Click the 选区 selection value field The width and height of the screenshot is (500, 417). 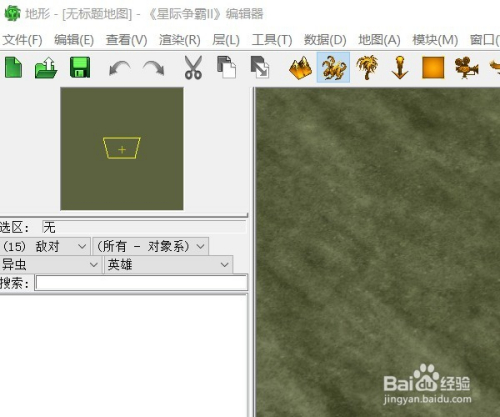144,227
